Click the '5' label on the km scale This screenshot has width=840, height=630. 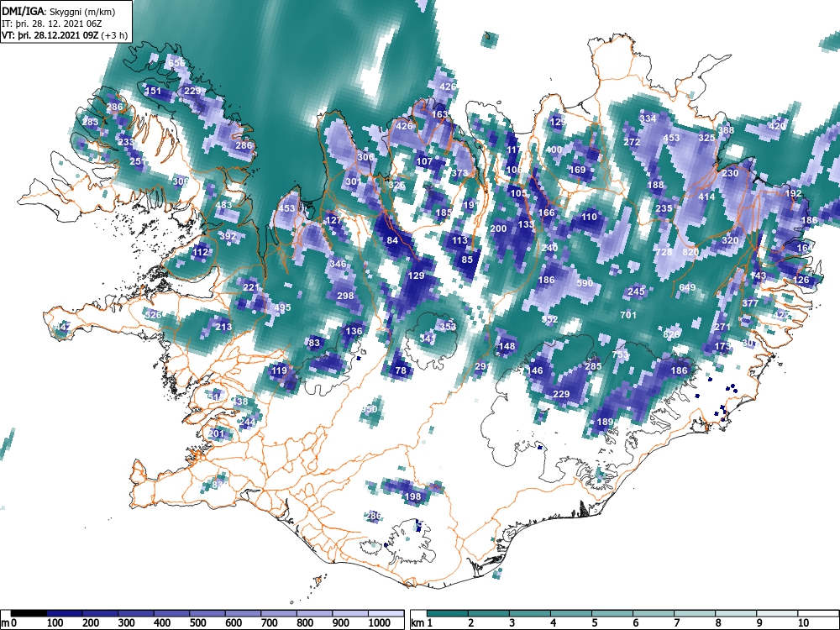(594, 622)
